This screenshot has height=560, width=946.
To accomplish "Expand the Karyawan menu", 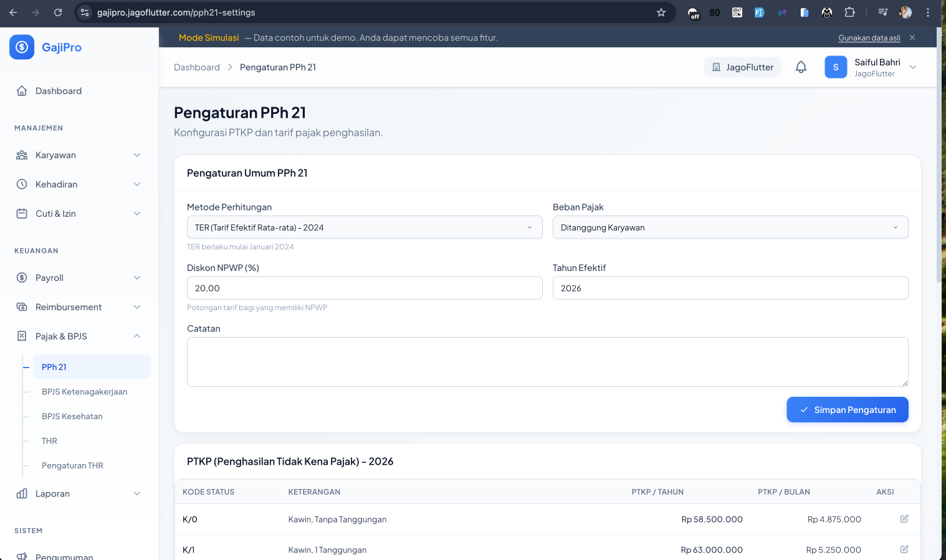I will point(79,155).
